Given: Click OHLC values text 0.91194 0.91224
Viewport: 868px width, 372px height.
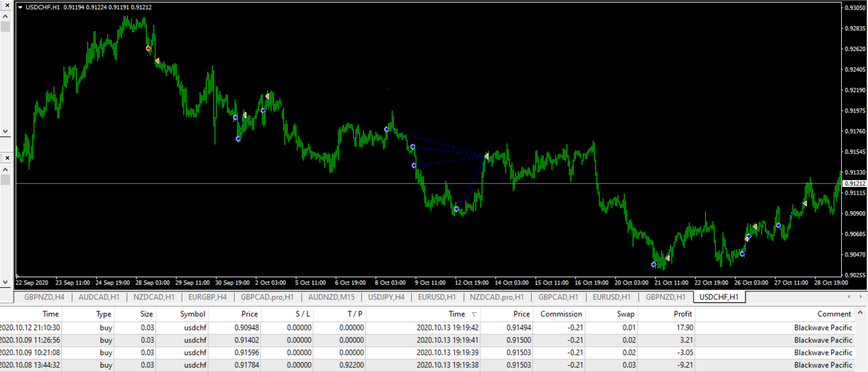Looking at the screenshot, I should 85,7.
